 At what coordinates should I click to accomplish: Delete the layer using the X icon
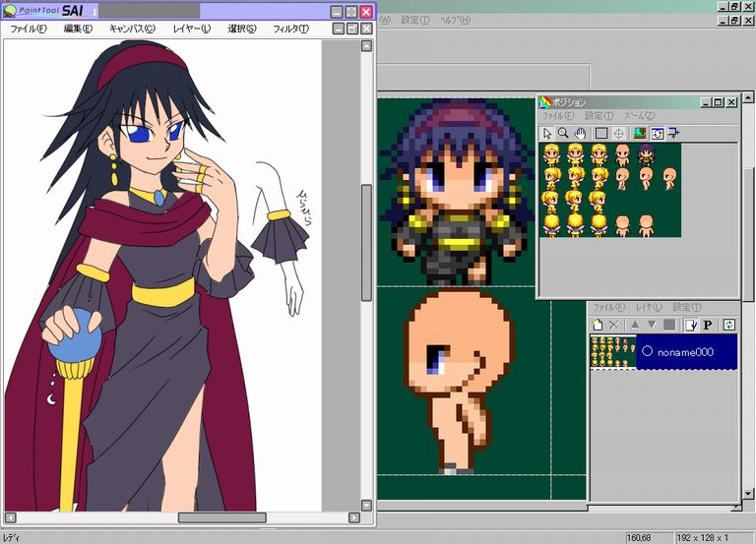[614, 326]
